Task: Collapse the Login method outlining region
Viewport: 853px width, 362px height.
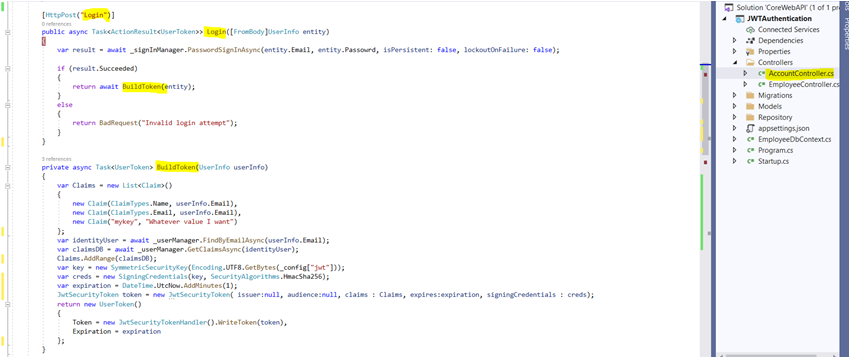Action: click(7, 32)
